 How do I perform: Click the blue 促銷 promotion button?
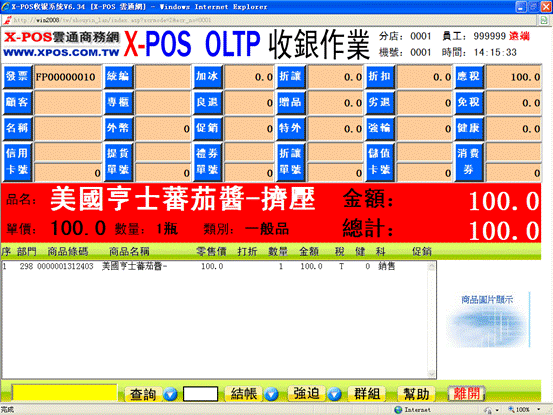point(208,128)
